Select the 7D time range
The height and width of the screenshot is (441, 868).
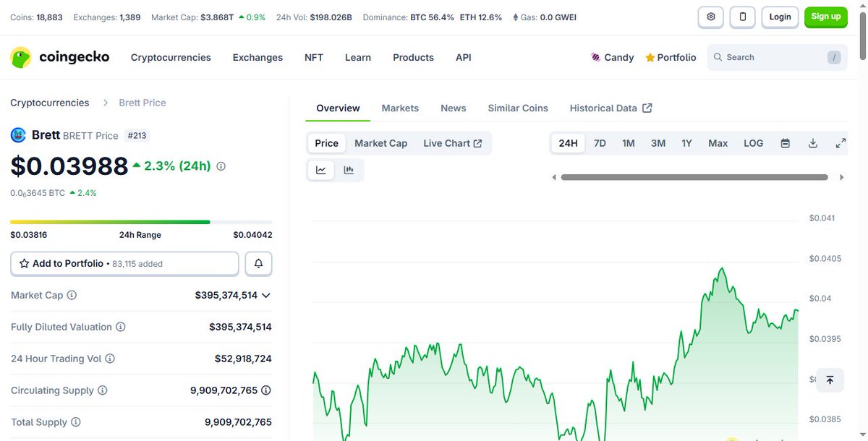600,143
